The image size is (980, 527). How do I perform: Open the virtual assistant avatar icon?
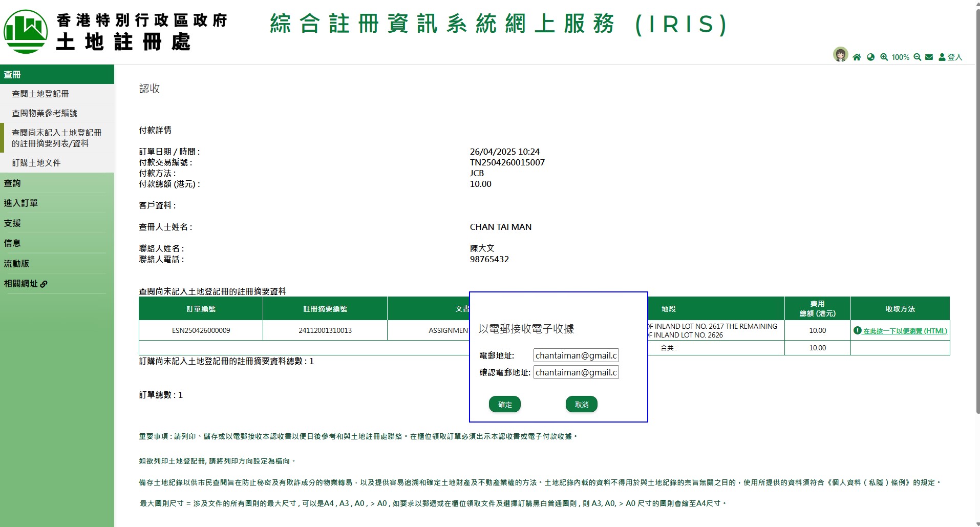840,54
